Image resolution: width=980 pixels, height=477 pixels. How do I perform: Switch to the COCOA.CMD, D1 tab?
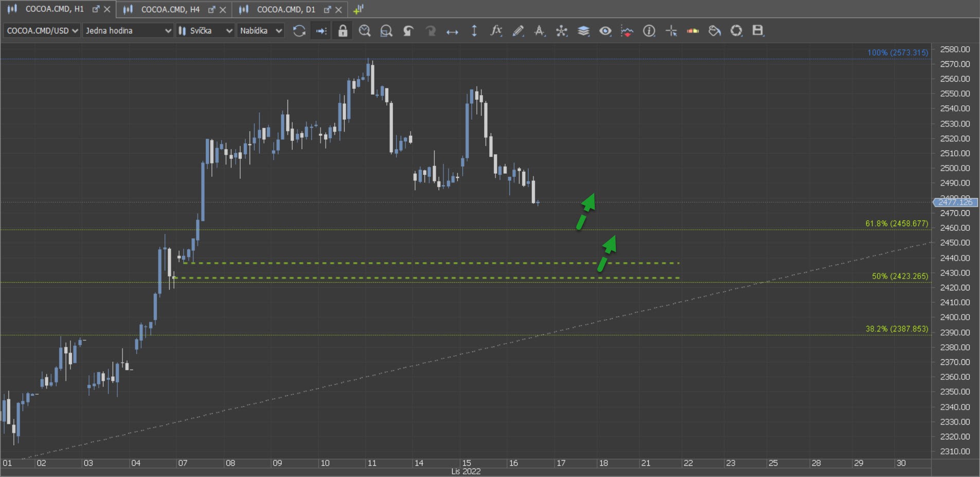tap(286, 9)
